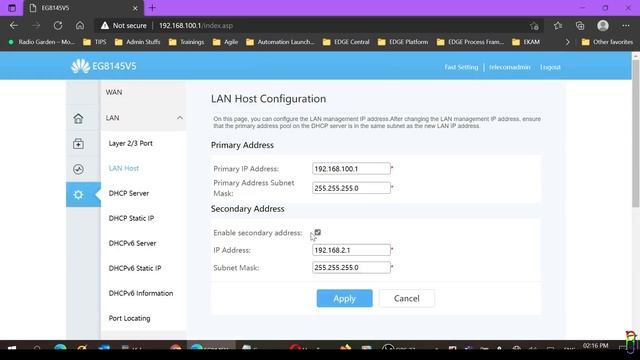Open Port Locating menu item
The height and width of the screenshot is (360, 640).
129,318
